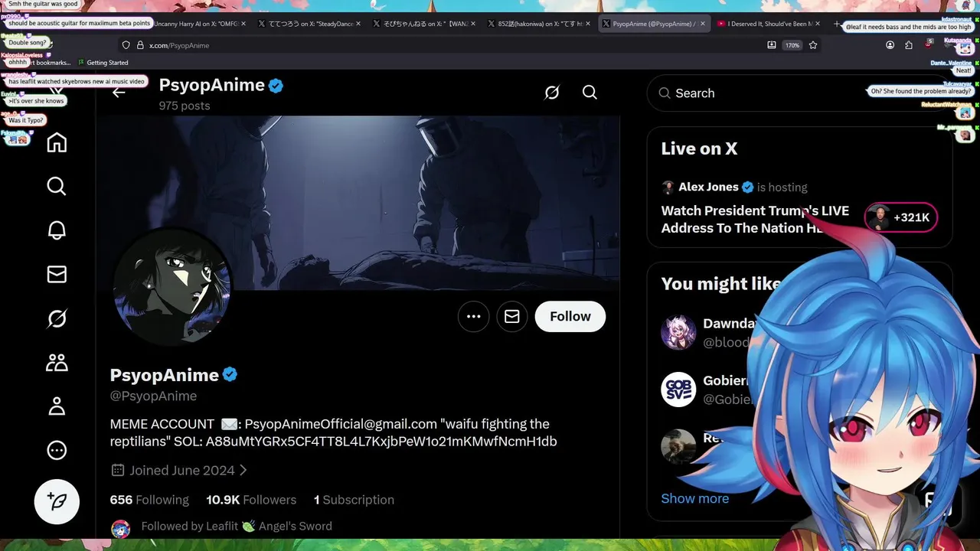Search this profile's posts with magnifier icon
980x551 pixels.
tap(590, 93)
